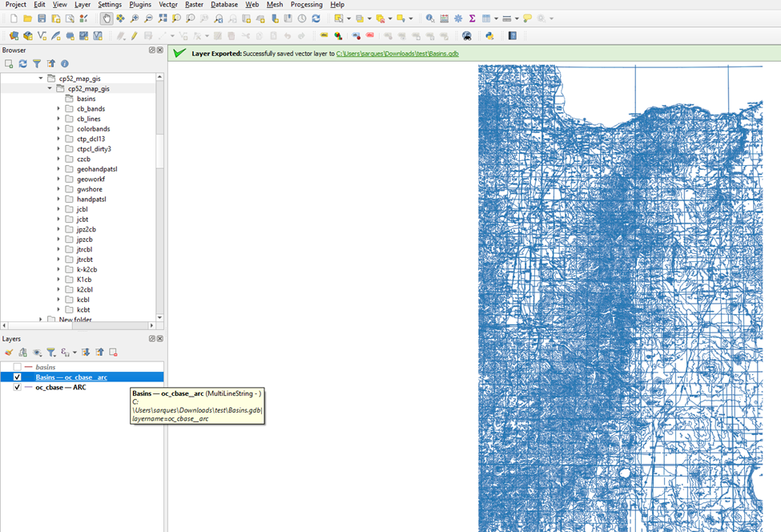Open Layer Styling paintbrush in Layers panel
The width and height of the screenshot is (781, 532).
pyautogui.click(x=9, y=353)
